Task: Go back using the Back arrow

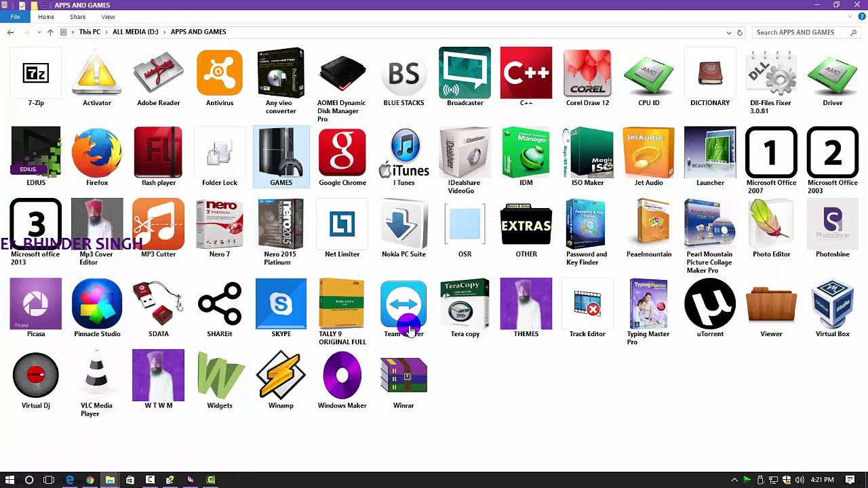Action: pos(10,32)
